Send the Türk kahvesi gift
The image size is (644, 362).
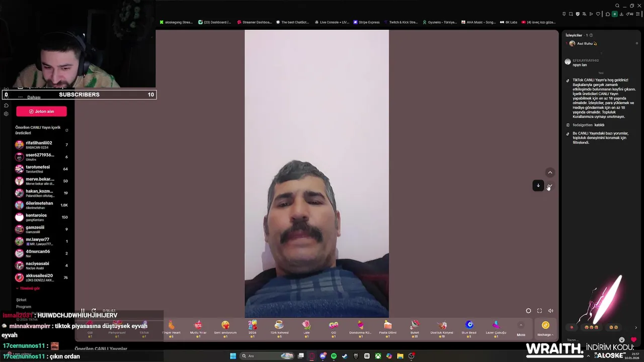tap(279, 328)
